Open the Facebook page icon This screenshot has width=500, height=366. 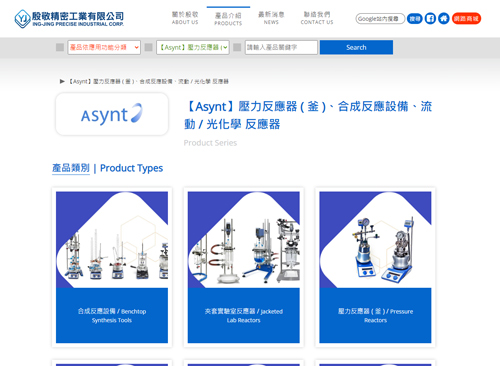pos(430,18)
